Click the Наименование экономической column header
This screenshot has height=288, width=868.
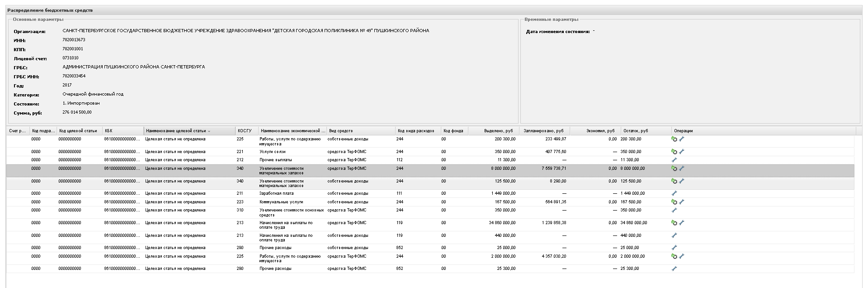pos(293,131)
